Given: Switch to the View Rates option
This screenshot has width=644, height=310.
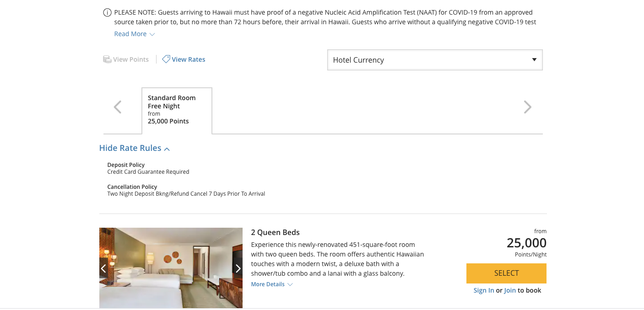Looking at the screenshot, I should [189, 59].
